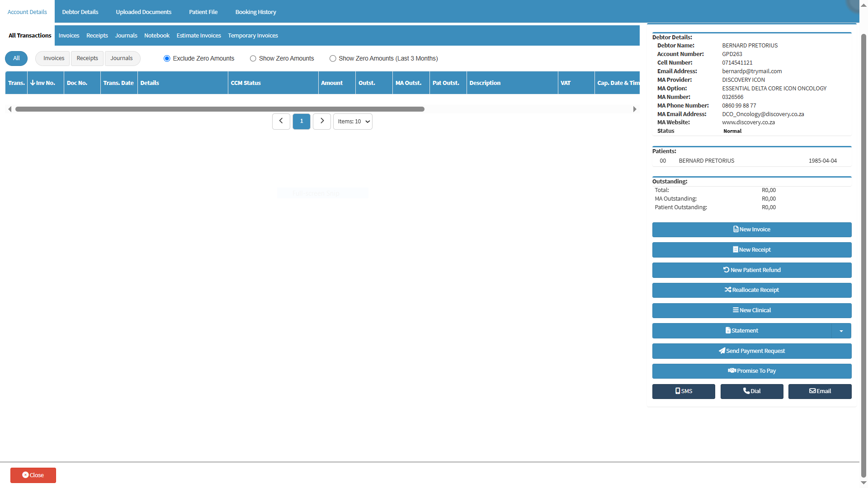The width and height of the screenshot is (868, 488).
Task: Open the Items per page dropdown
Action: 353,122
